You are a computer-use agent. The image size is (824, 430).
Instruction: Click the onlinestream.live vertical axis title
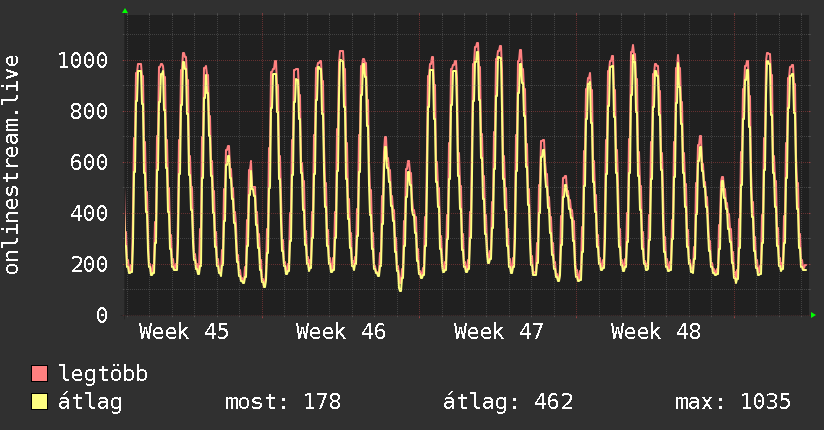13,165
